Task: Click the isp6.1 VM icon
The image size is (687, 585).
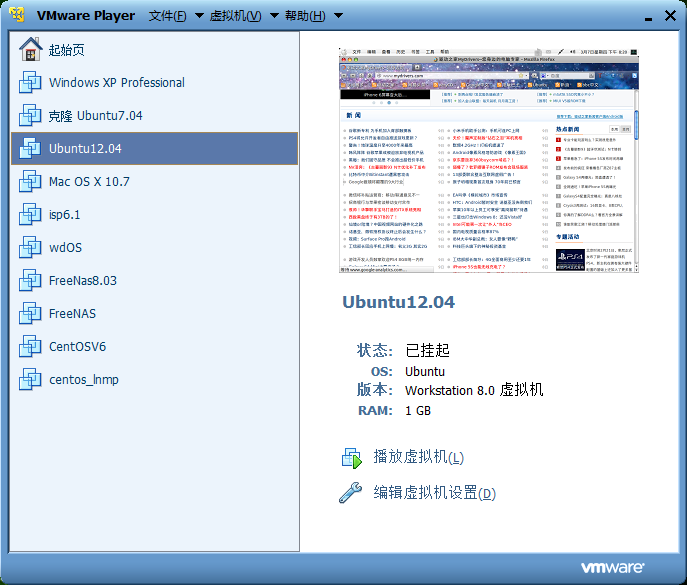Action: click(x=30, y=214)
